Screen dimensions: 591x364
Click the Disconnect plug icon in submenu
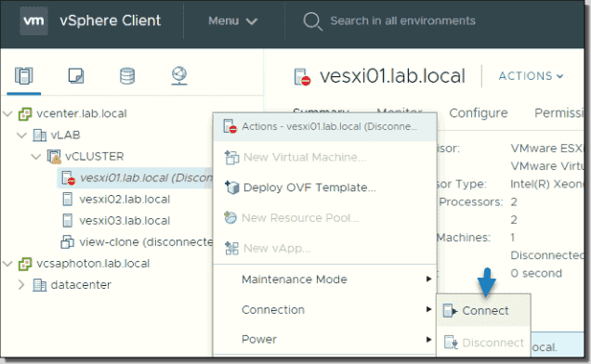tap(451, 342)
